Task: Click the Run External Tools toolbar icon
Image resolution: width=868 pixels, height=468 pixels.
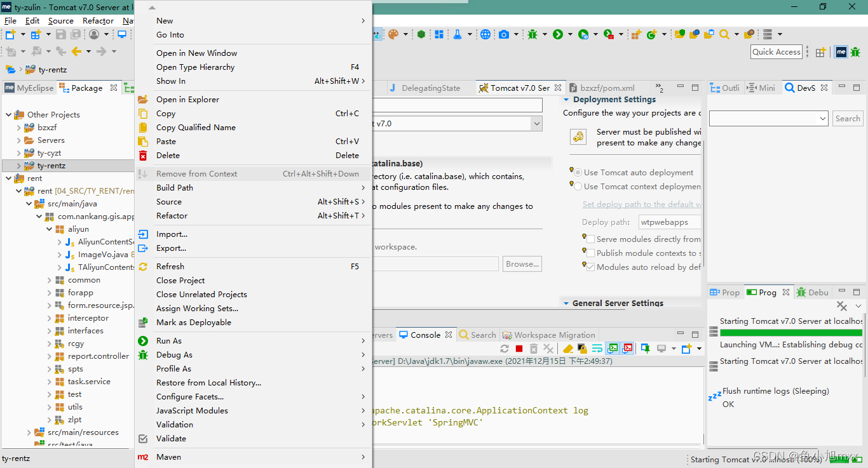Action: (608, 34)
